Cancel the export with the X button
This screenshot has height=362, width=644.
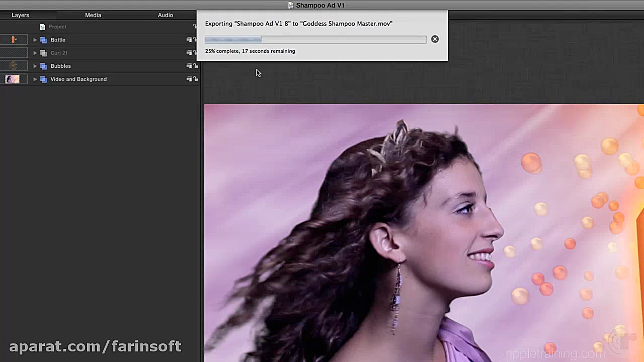(x=435, y=39)
